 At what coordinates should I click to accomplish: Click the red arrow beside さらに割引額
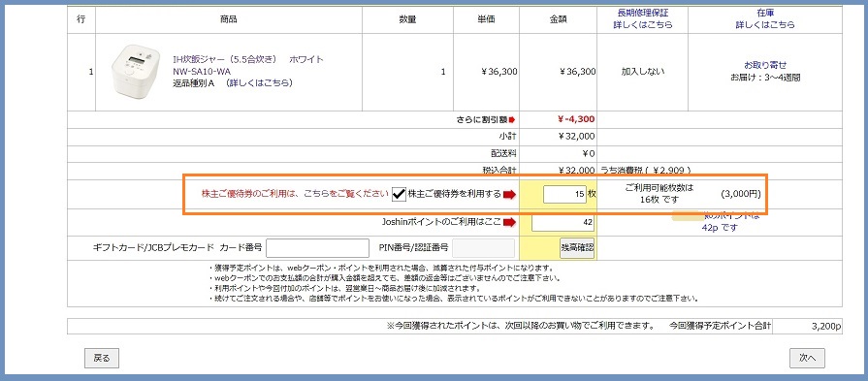[512, 119]
